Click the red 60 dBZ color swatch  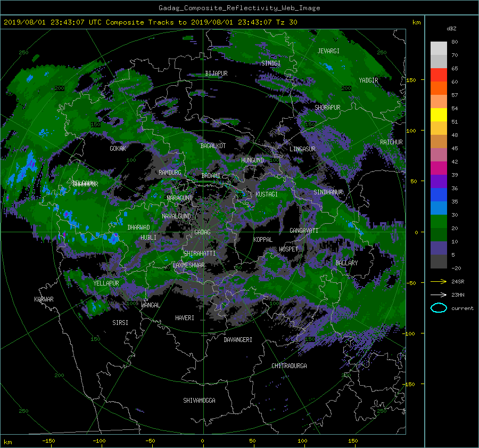(439, 75)
